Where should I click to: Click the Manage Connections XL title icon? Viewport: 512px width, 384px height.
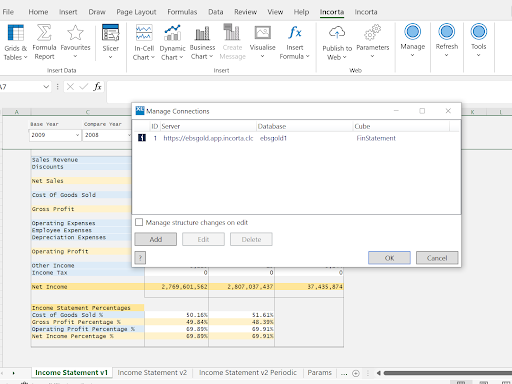(x=140, y=111)
